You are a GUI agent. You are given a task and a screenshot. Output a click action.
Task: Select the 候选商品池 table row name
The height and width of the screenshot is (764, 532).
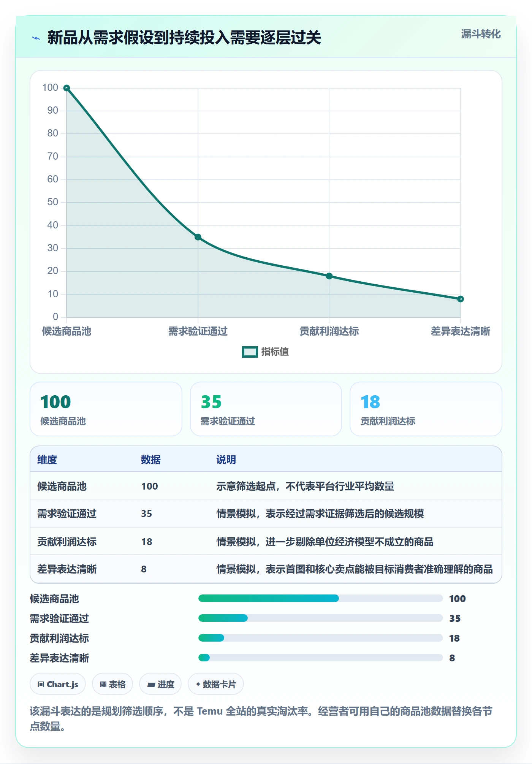coord(62,487)
